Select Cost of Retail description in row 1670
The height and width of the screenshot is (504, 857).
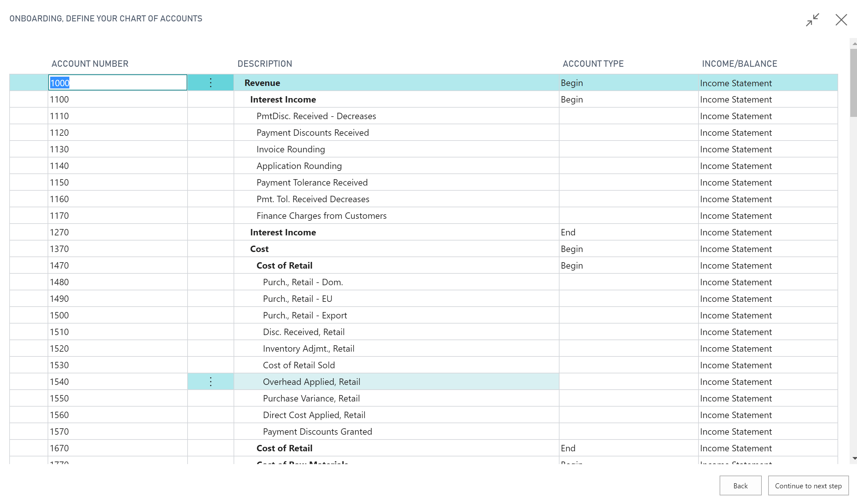pos(397,448)
